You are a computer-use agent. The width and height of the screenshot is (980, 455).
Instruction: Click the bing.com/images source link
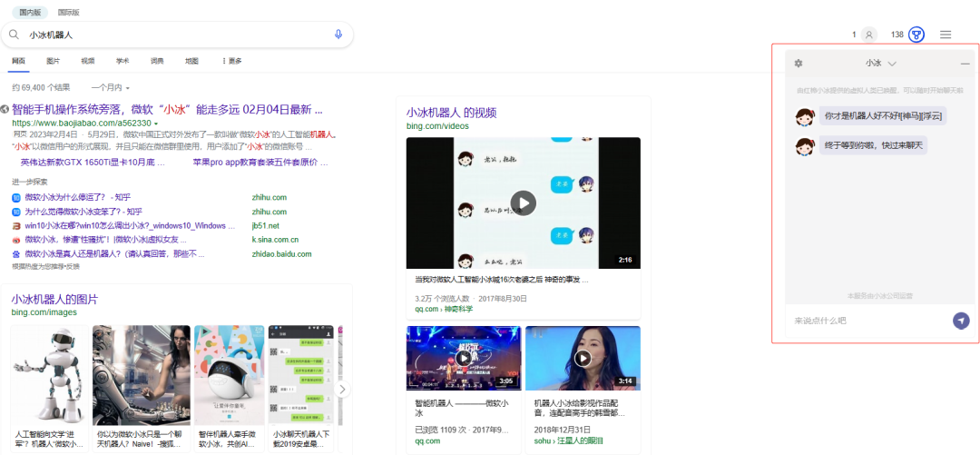pos(44,312)
